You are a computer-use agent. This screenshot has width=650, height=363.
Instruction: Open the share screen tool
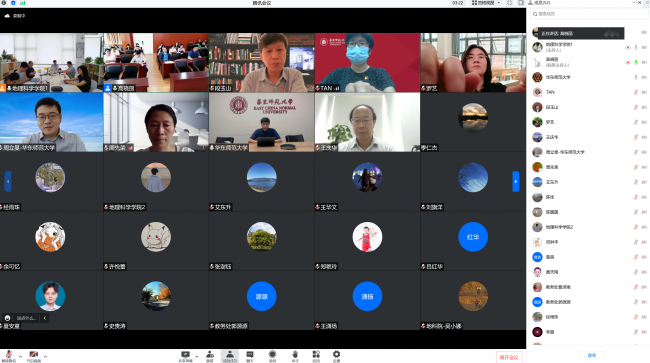point(185,356)
